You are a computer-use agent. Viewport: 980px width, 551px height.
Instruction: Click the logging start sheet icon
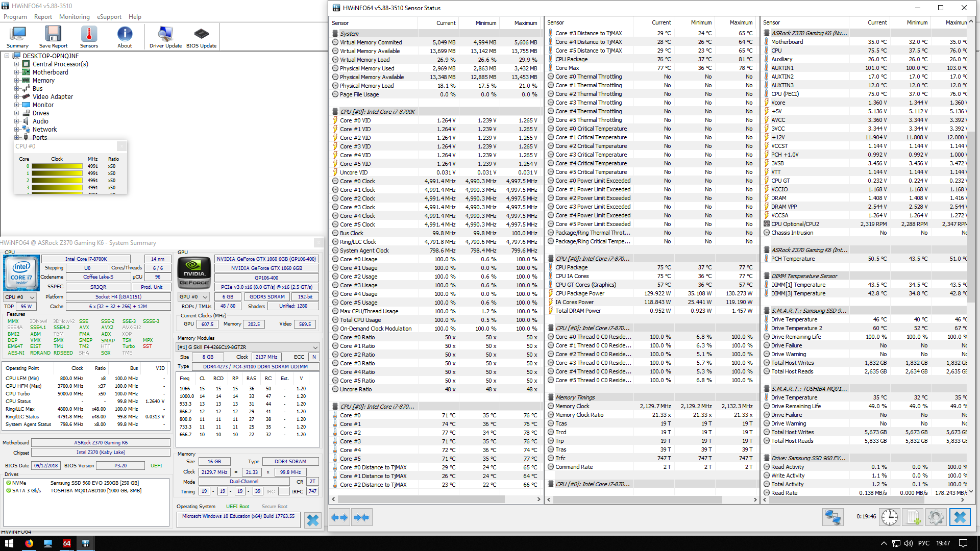pyautogui.click(x=913, y=517)
